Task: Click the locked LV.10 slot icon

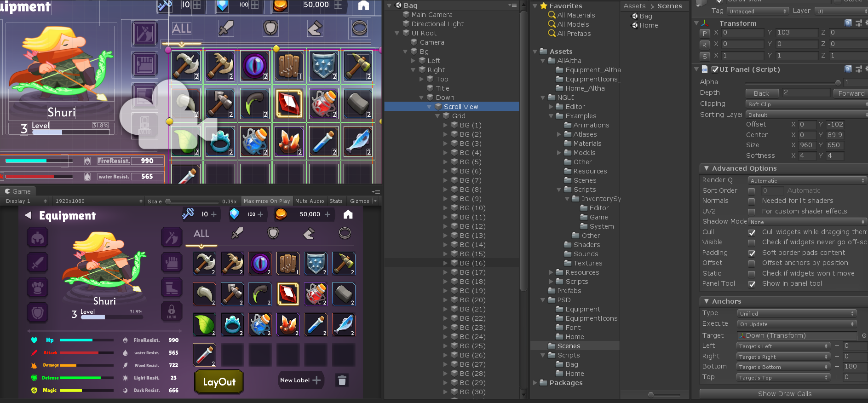Action: pos(171,311)
